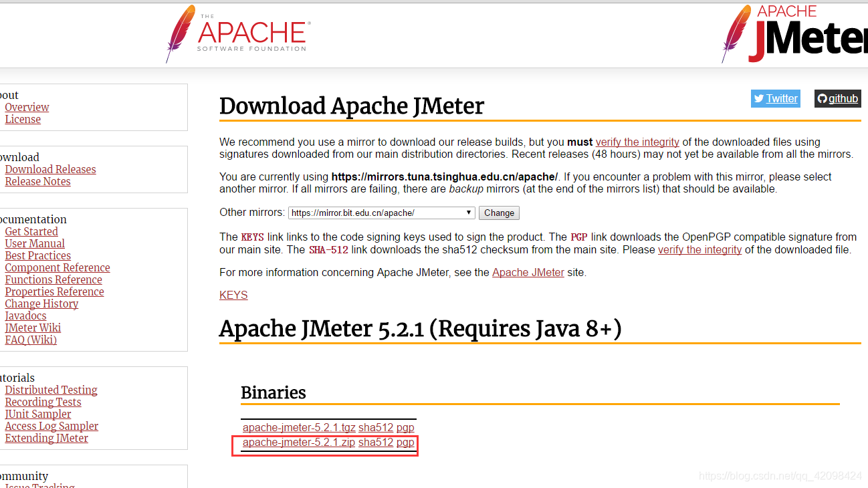868x488 pixels.
Task: Open Distributed Testing tutorial
Action: (51, 390)
